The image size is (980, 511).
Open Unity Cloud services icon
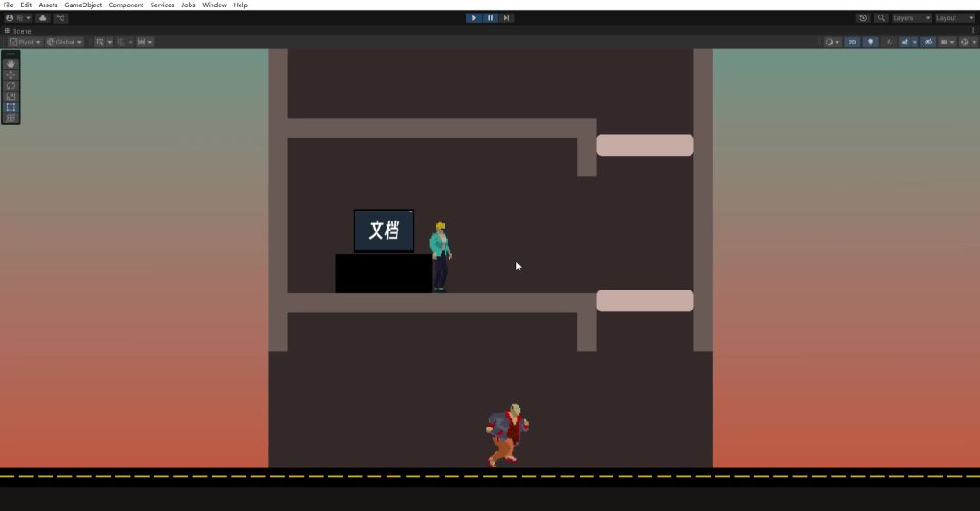42,18
